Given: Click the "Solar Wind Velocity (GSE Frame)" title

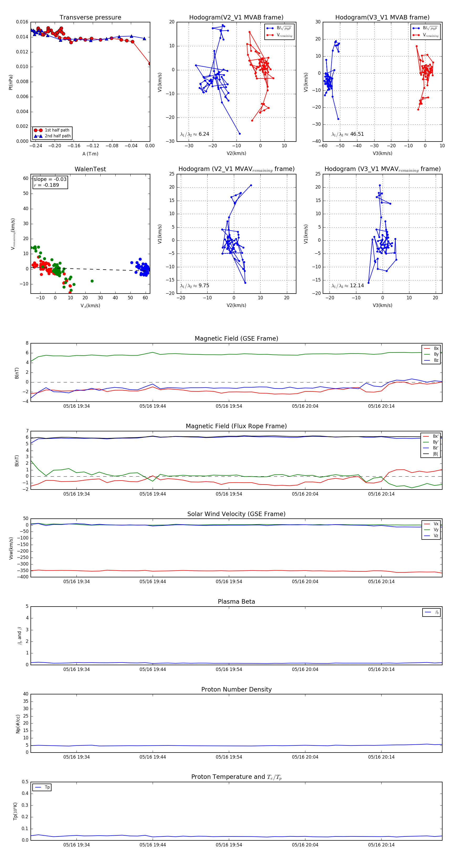Looking at the screenshot, I should [x=236, y=514].
